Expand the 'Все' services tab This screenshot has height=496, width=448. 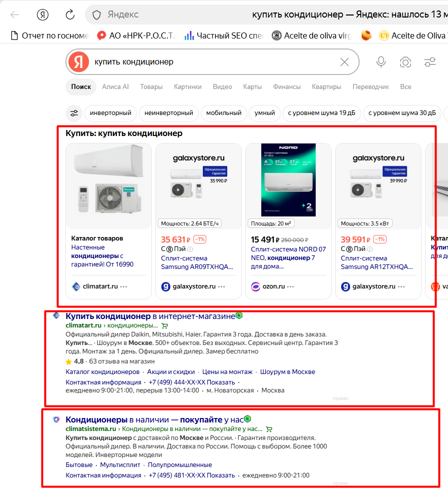pyautogui.click(x=406, y=86)
